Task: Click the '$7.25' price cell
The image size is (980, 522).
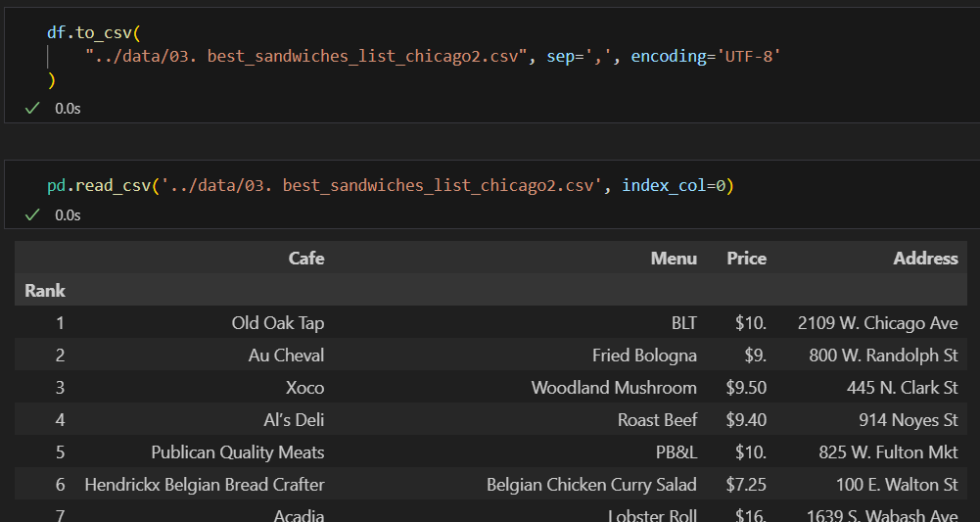Action: pyautogui.click(x=746, y=485)
